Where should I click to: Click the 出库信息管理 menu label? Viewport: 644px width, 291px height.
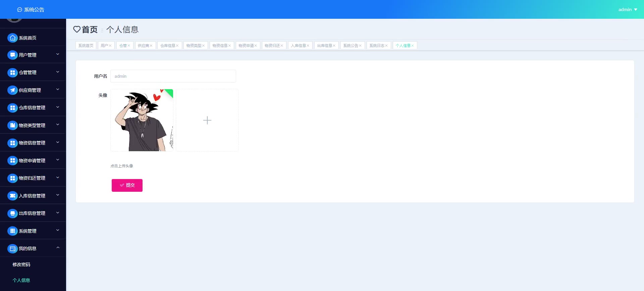click(32, 213)
